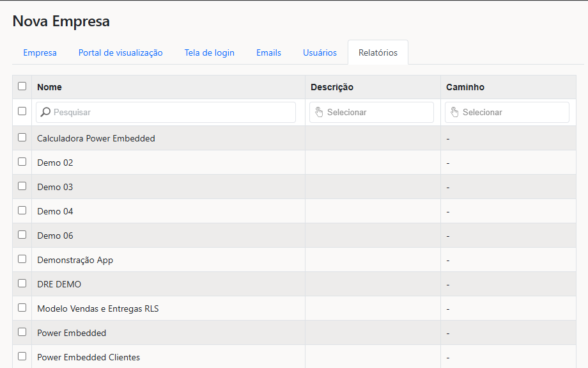Click the Caminho column header

point(465,87)
